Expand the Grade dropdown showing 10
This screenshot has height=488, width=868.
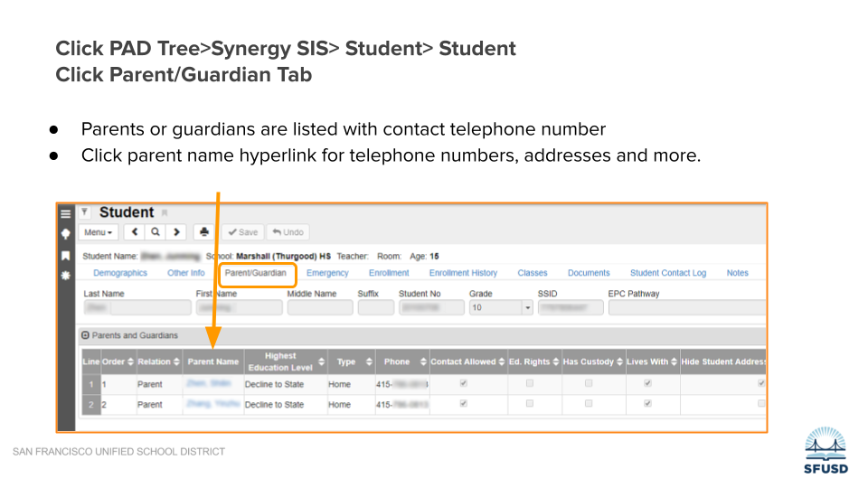click(527, 308)
